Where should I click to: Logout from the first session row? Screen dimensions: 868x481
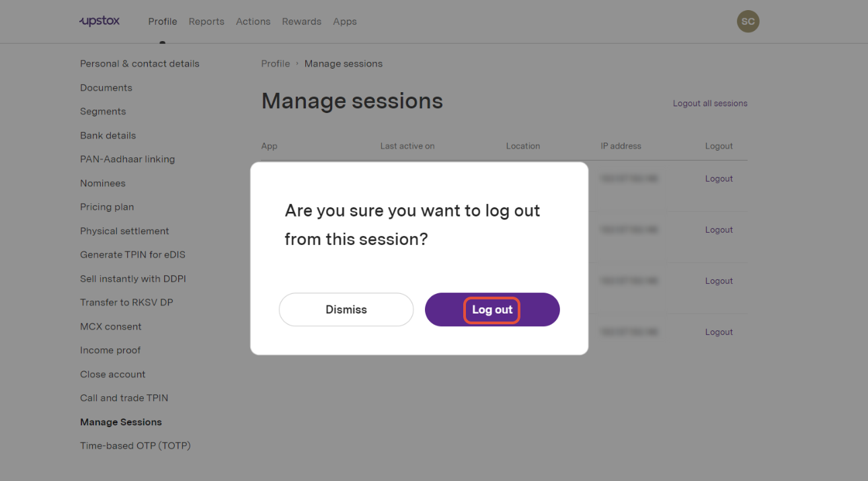(719, 179)
